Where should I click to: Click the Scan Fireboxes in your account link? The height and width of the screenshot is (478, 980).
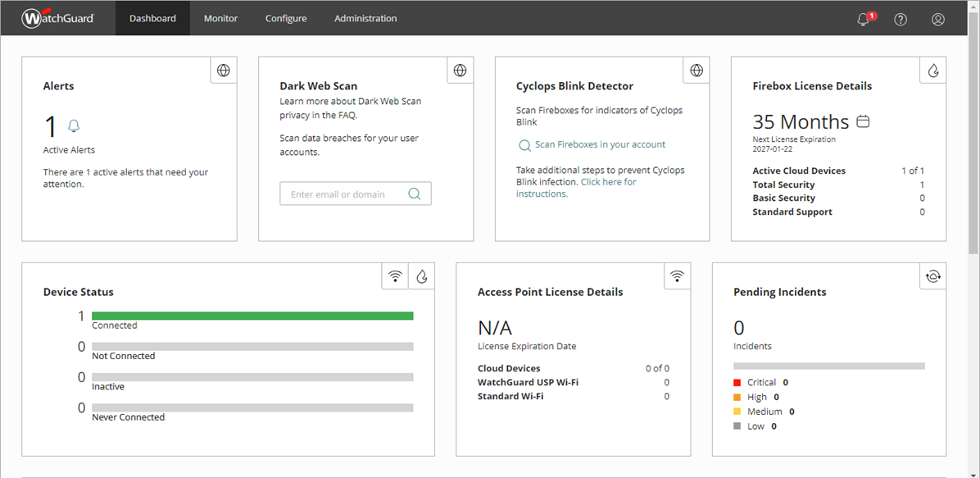tap(599, 144)
